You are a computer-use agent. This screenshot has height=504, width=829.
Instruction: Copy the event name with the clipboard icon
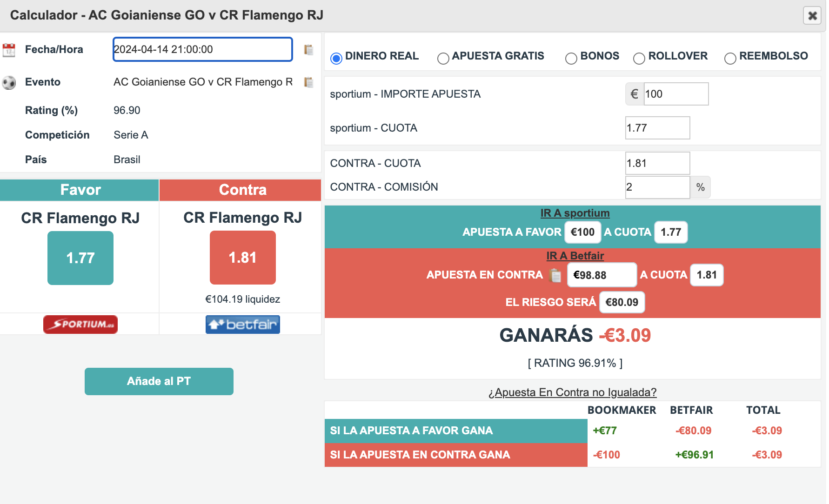tap(308, 82)
